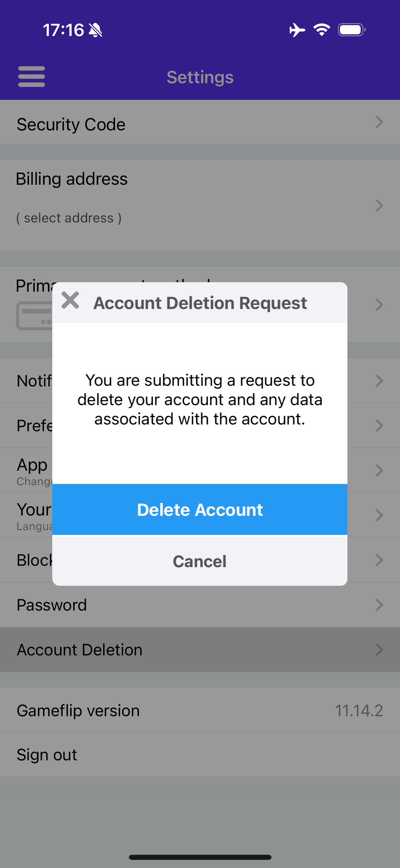Open the Billing address row
This screenshot has height=868, width=400.
[x=200, y=205]
